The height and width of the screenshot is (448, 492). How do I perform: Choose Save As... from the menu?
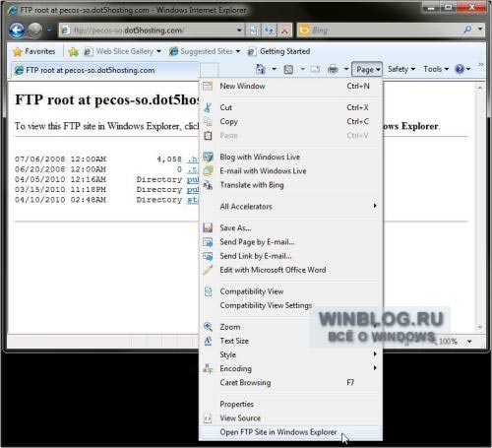pos(290,227)
